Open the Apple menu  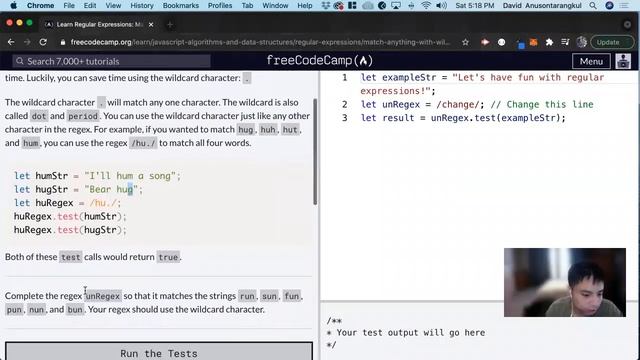point(13,5)
